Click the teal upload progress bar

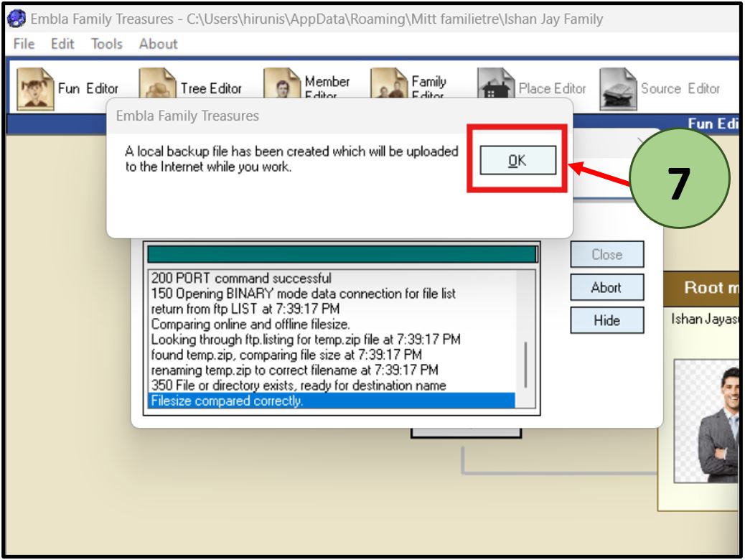click(342, 255)
